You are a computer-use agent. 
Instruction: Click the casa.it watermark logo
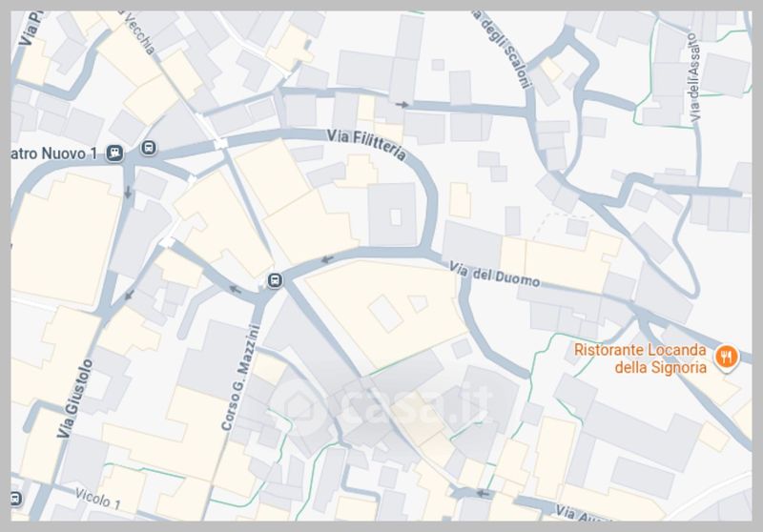386,405
